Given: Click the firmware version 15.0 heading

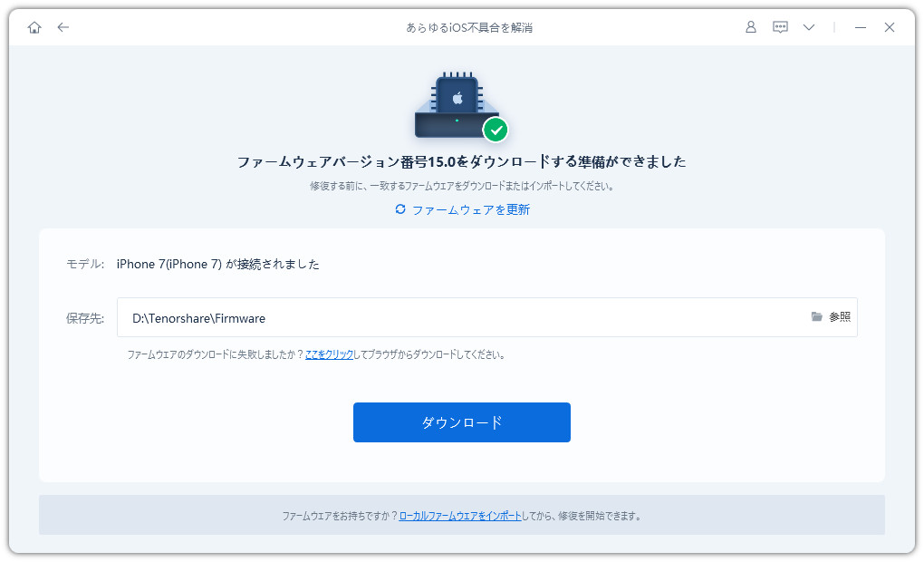Looking at the screenshot, I should (461, 161).
